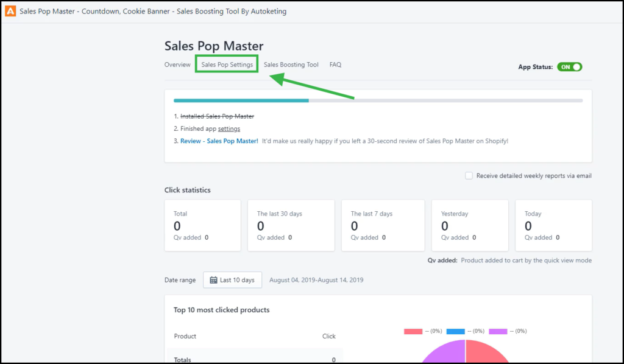The width and height of the screenshot is (624, 364).
Task: Select The last 7 days statistics card
Action: (383, 225)
